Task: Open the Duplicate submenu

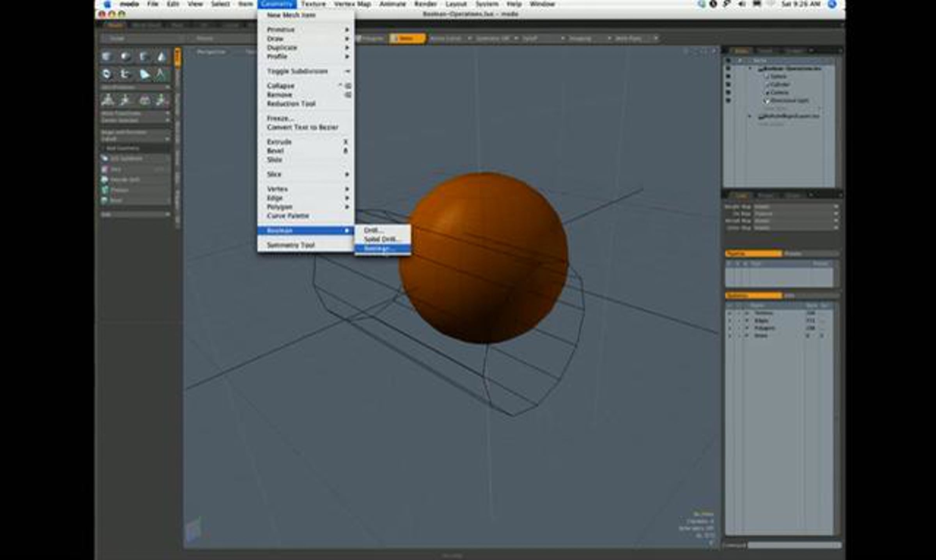Action: [x=306, y=48]
